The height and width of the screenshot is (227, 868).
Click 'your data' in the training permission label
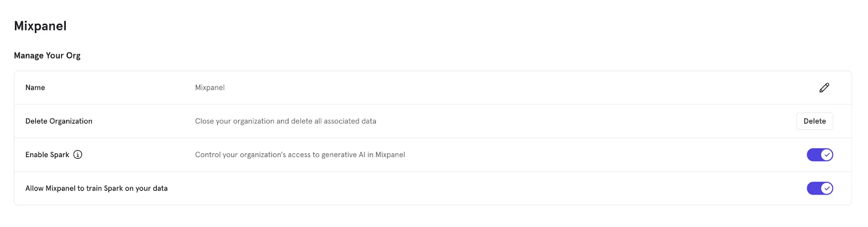pos(151,189)
